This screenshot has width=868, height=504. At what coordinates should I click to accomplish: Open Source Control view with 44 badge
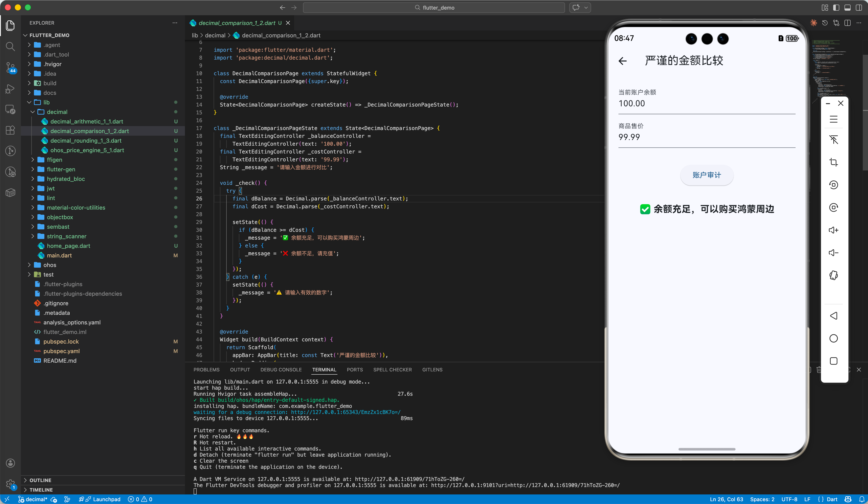coord(10,67)
